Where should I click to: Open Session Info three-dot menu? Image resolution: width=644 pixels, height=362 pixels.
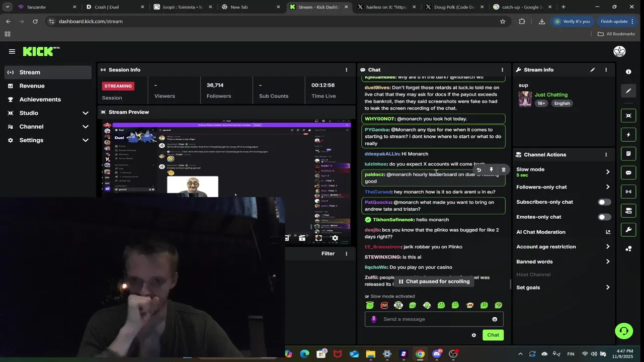pyautogui.click(x=346, y=70)
